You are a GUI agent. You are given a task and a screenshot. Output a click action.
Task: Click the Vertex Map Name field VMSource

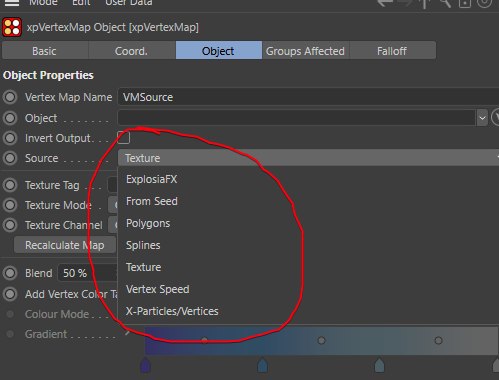[308, 97]
